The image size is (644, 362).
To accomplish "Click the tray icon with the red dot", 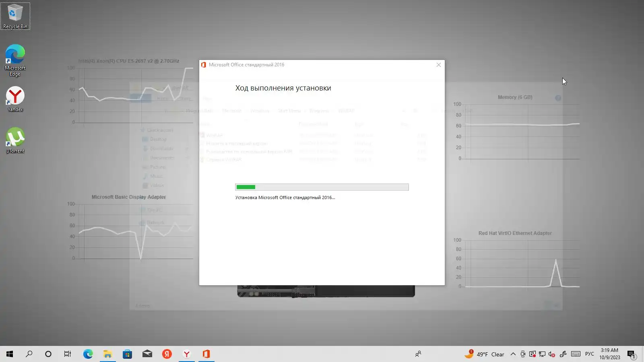I will (x=533, y=354).
